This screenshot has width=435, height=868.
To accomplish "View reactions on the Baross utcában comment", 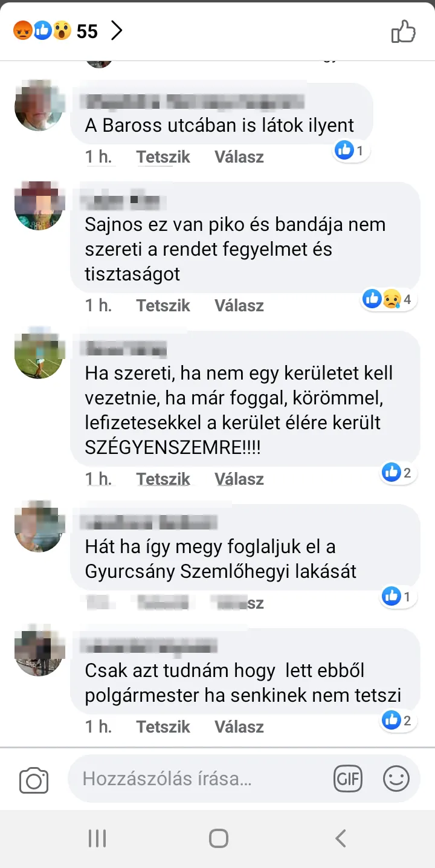I will coord(350,151).
